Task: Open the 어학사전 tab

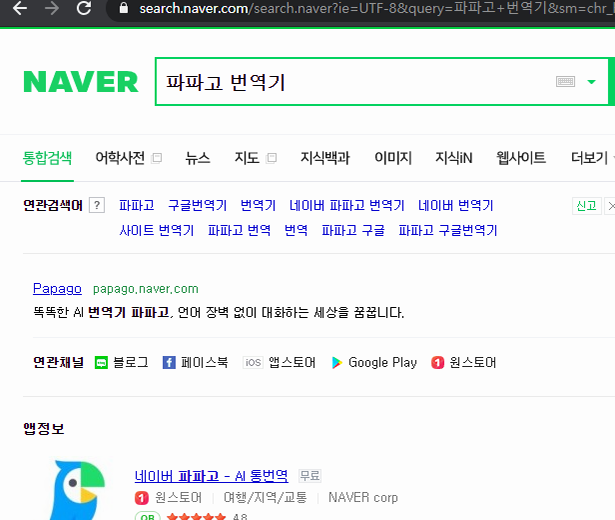Action: [x=120, y=158]
